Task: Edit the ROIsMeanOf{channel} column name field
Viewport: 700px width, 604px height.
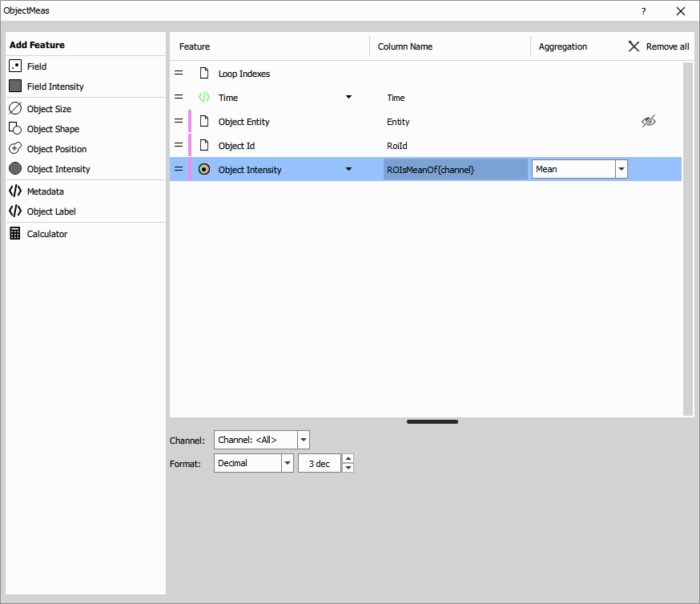Action: [454, 169]
